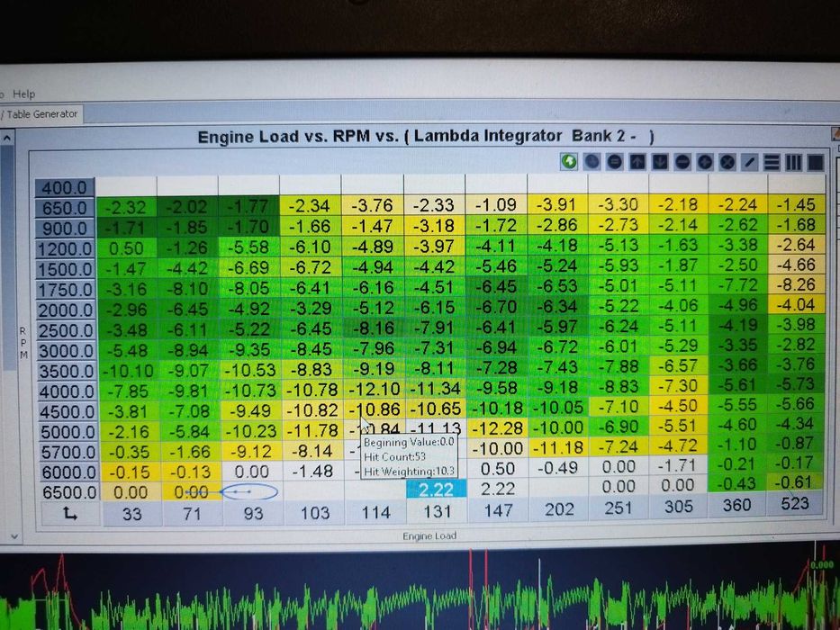Select the 3500.0 RPM row header

click(67, 371)
